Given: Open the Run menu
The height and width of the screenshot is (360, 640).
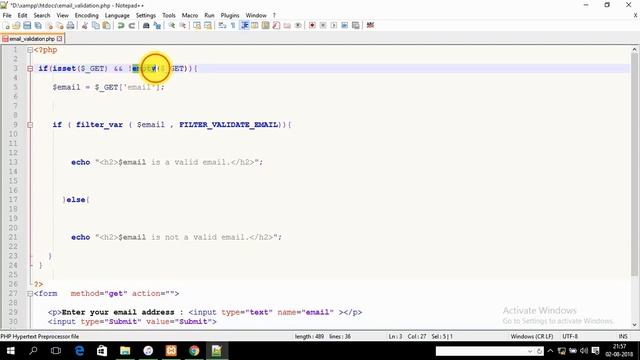Looking at the screenshot, I should click(209, 15).
